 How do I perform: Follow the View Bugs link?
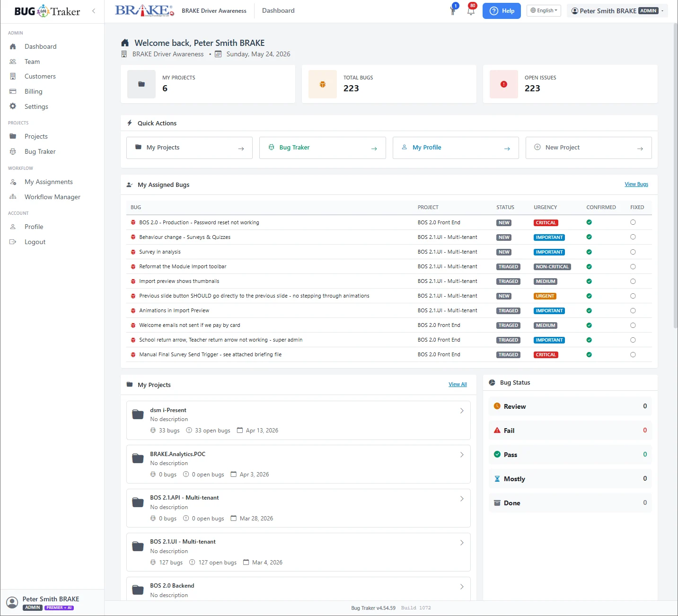tap(636, 184)
